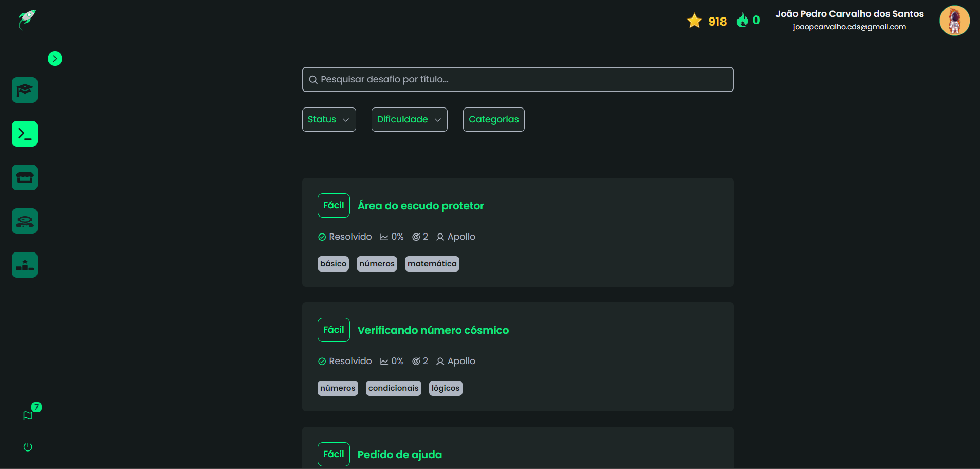The height and width of the screenshot is (469, 980).
Task: Click the básico tag
Action: [333, 264]
